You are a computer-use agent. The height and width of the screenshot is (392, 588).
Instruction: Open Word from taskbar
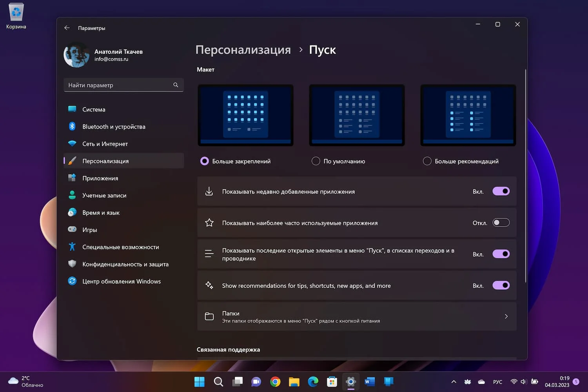(x=370, y=381)
